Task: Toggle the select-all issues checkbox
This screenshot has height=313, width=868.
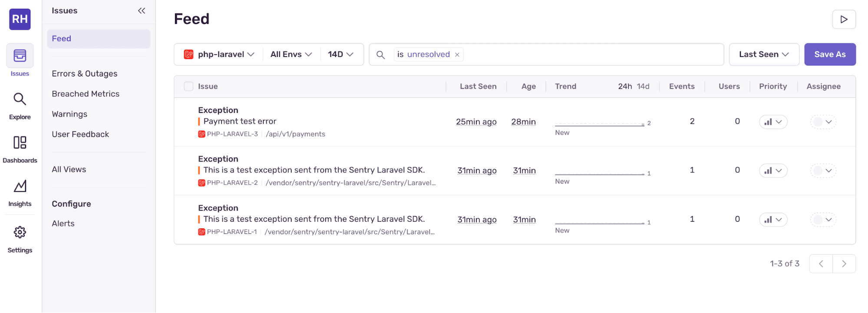Action: coord(188,86)
